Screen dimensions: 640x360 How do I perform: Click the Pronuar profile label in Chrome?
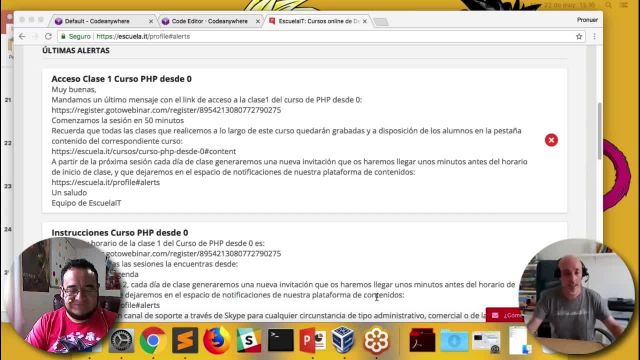pos(587,20)
